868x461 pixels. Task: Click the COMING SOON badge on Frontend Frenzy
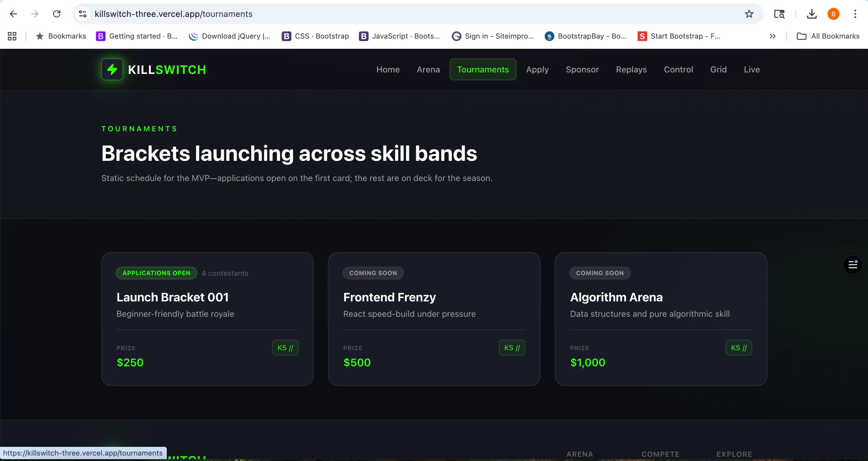[x=373, y=273]
